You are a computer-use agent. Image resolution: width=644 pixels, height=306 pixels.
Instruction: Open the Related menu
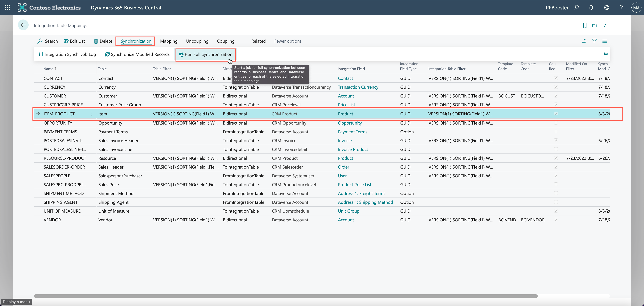258,41
